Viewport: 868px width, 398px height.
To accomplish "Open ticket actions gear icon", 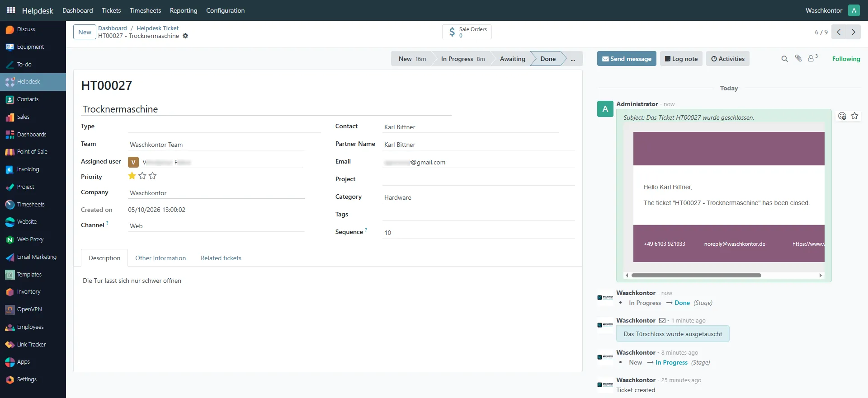I will [x=185, y=36].
